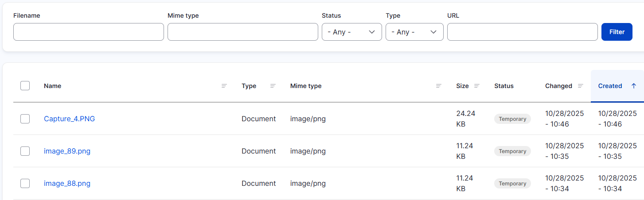The width and height of the screenshot is (644, 200).
Task: Sort table by Size header
Action: pyautogui.click(x=462, y=86)
